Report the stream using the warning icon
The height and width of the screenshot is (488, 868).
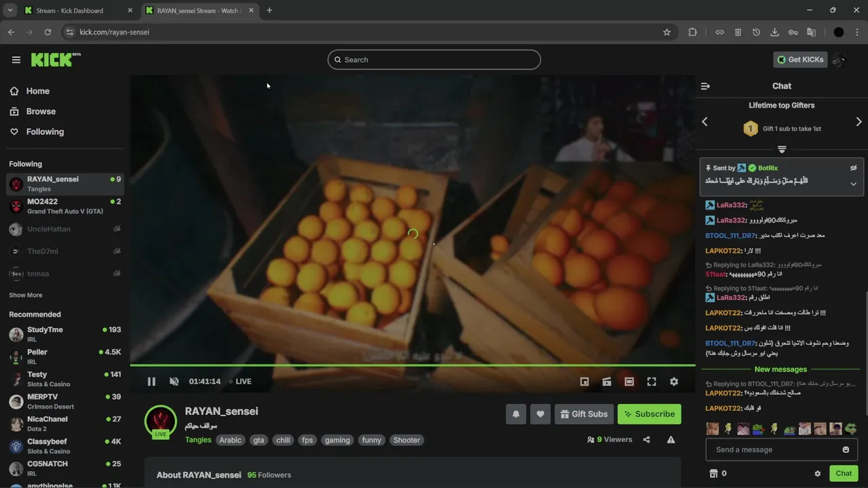tap(671, 440)
